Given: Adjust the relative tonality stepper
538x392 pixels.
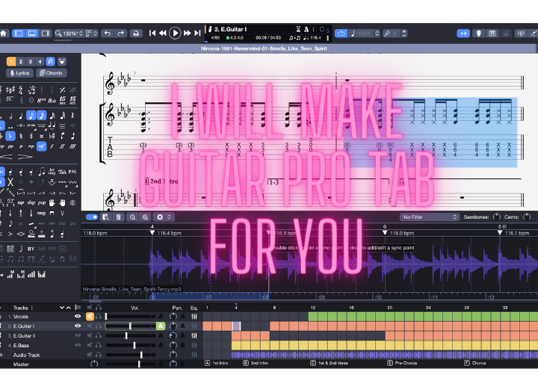Looking at the screenshot, I should (404, 34).
